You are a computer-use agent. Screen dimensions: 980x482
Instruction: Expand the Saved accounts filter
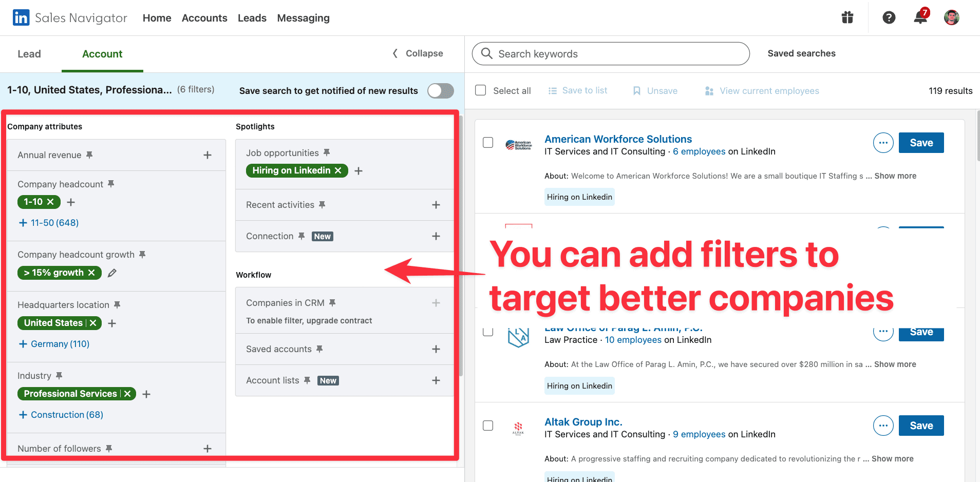point(436,349)
